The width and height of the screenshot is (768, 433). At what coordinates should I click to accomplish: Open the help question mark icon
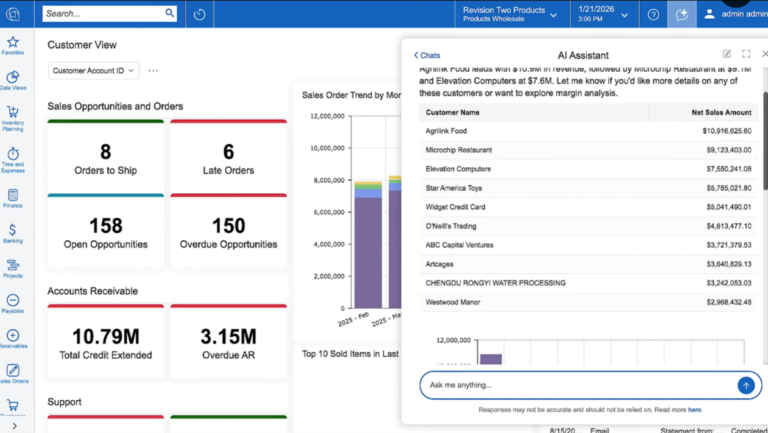click(x=653, y=15)
